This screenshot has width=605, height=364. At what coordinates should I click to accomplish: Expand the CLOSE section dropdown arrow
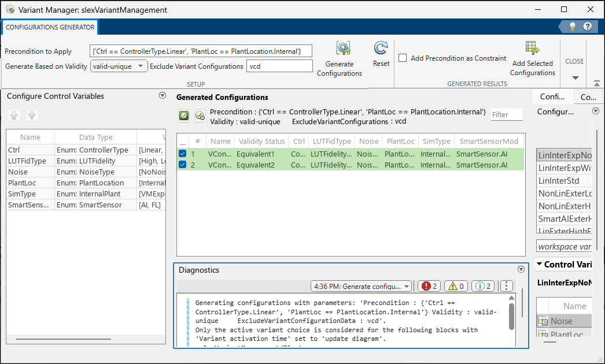point(576,78)
